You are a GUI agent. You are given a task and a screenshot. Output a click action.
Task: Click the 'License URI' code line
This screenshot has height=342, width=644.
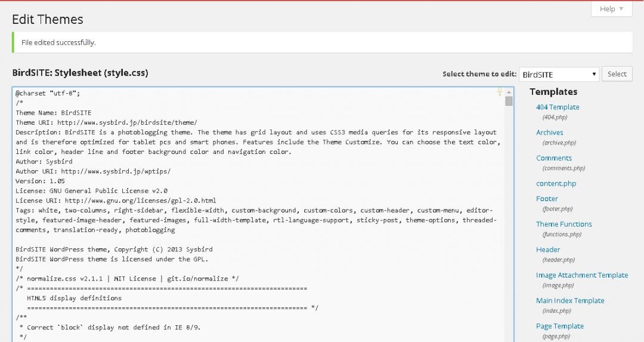pos(116,201)
